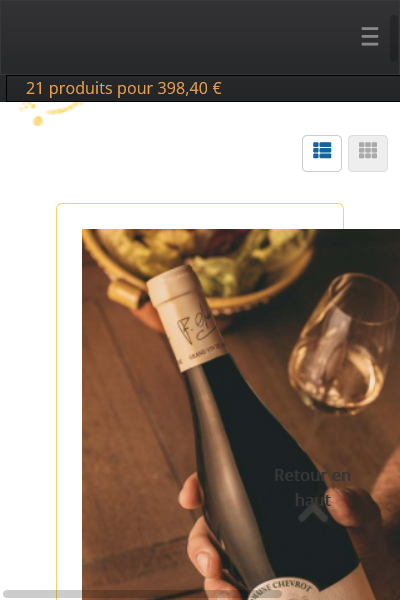This screenshot has width=400, height=600.
Task: Click the price '398,40 €' in cart bar
Action: [x=189, y=88]
